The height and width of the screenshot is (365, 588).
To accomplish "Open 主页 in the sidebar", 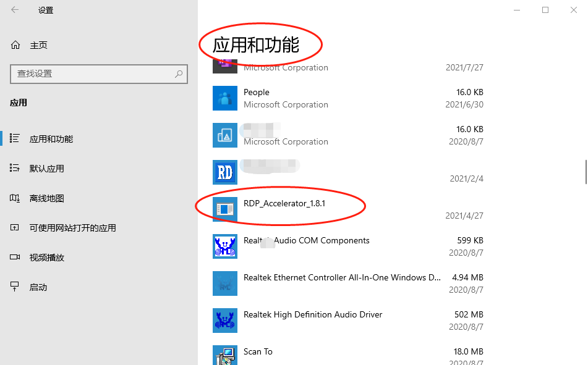I will click(38, 45).
